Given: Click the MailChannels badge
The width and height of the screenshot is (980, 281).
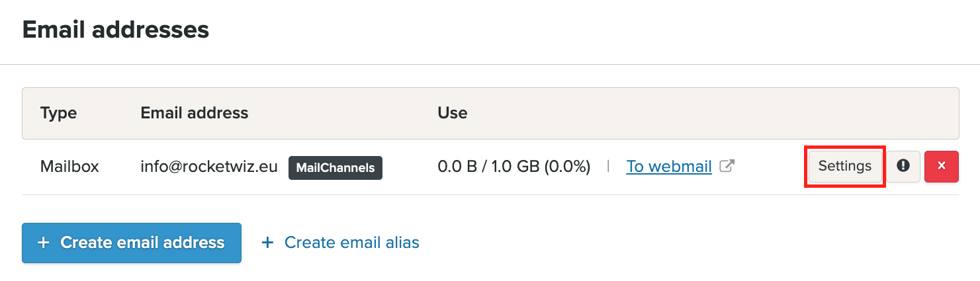Looking at the screenshot, I should pyautogui.click(x=335, y=167).
